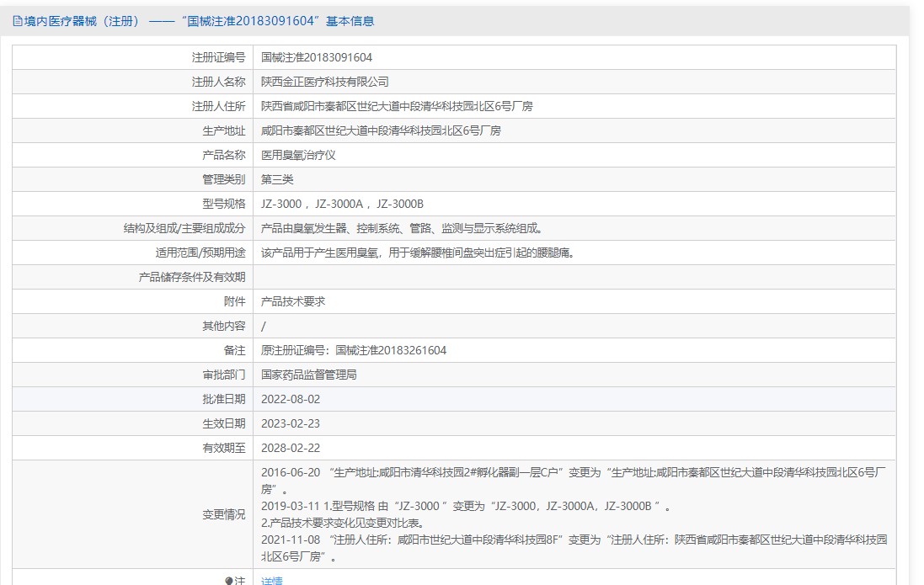This screenshot has height=585, width=924.
Task: Select the "适用范围/预期用途" row label
Action: [200, 253]
